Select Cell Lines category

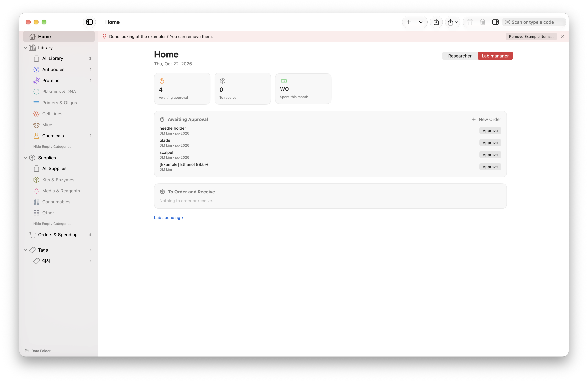click(59, 114)
